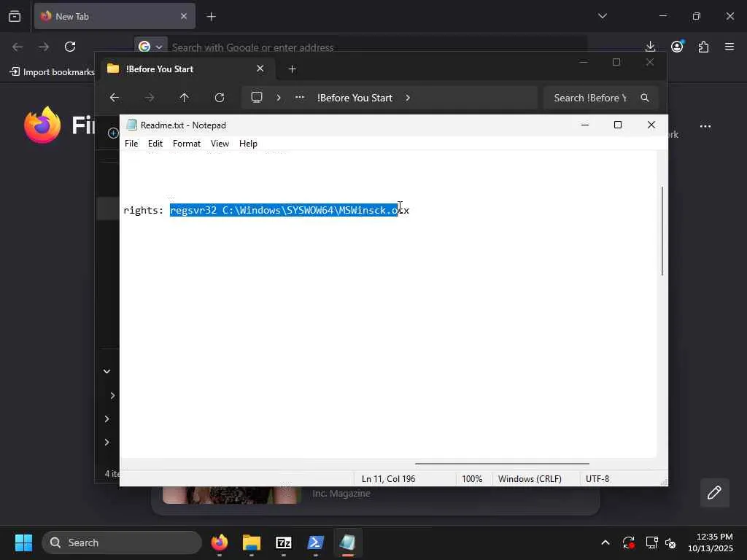Image resolution: width=747 pixels, height=560 pixels.
Task: Open 7-Zip from the taskbar
Action: click(284, 542)
